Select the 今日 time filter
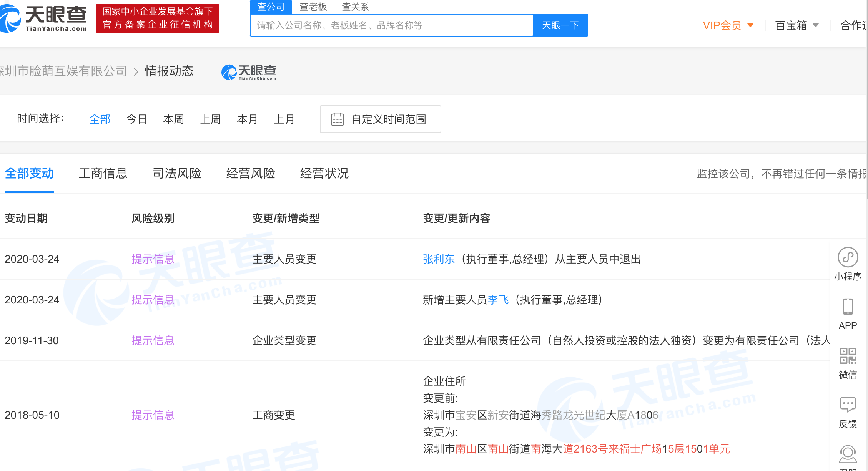Viewport: 868px width, 471px height. (x=136, y=119)
